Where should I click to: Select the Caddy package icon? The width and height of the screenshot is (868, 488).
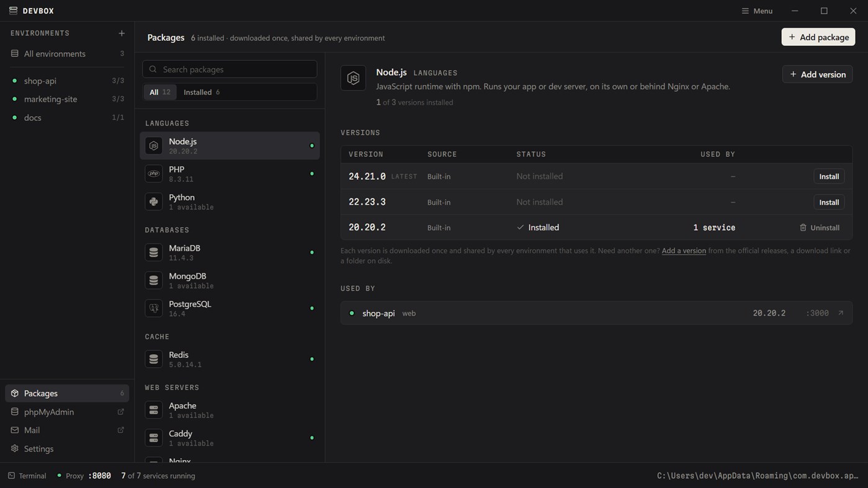(154, 438)
